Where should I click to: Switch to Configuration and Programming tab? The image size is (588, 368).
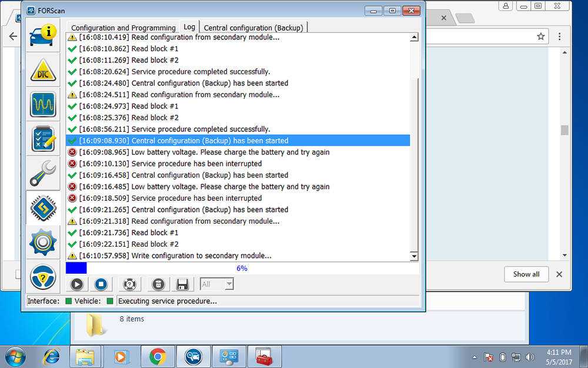click(123, 28)
